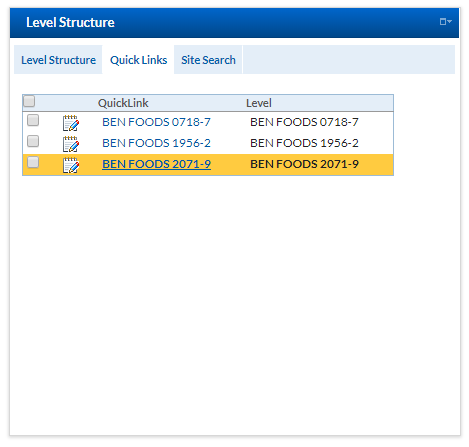Screen dimensions: 469x447
Task: Select the Level cell BEN FOODS 0718-7
Action: tap(304, 122)
